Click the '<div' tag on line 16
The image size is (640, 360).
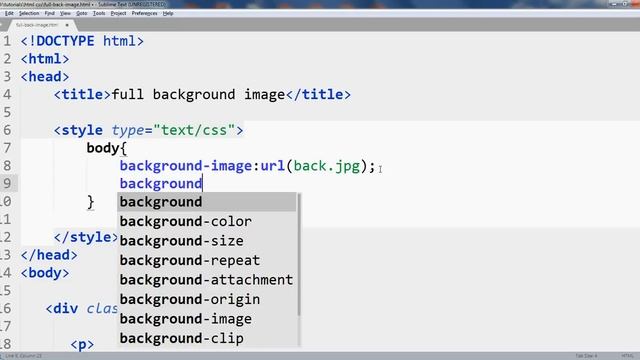pyautogui.click(x=62, y=309)
